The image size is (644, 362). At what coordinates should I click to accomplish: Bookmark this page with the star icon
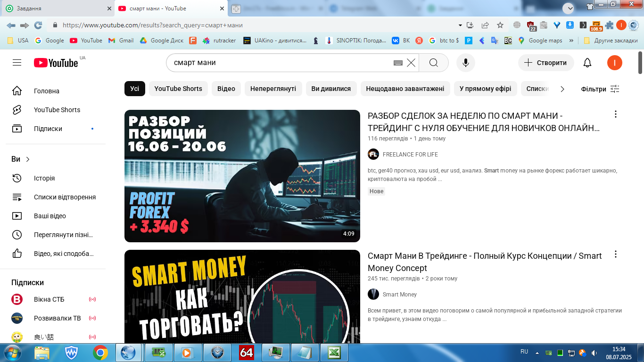[500, 25]
